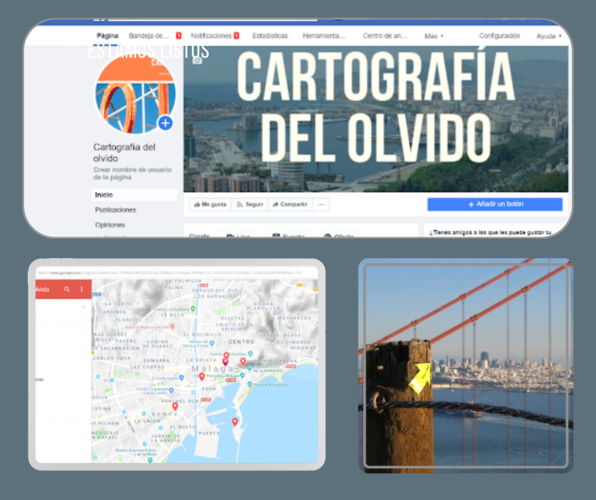The width and height of the screenshot is (596, 500).
Task: Click the blue plus badge on profile picture
Action: pos(165,123)
